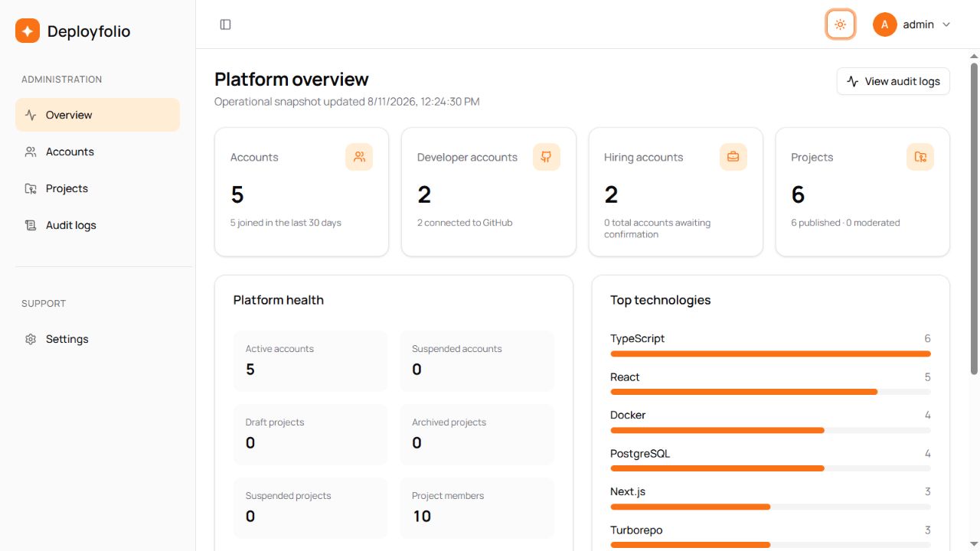Navigate to Audit logs in sidebar

[x=97, y=225]
